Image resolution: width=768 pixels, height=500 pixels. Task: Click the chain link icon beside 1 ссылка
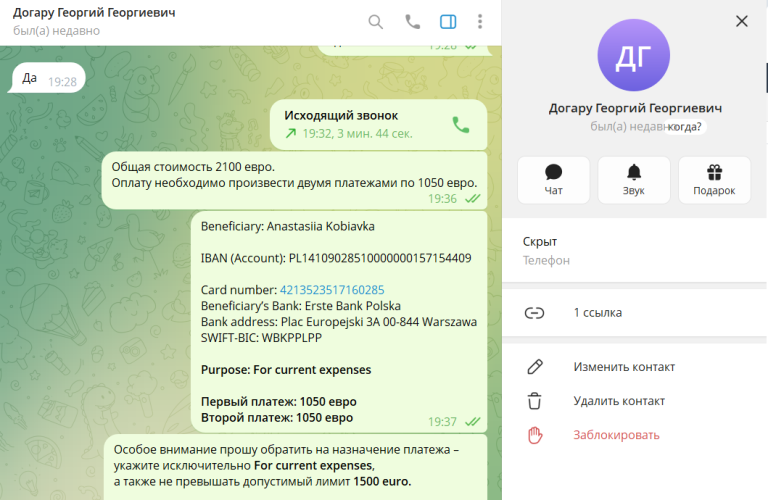tap(534, 312)
